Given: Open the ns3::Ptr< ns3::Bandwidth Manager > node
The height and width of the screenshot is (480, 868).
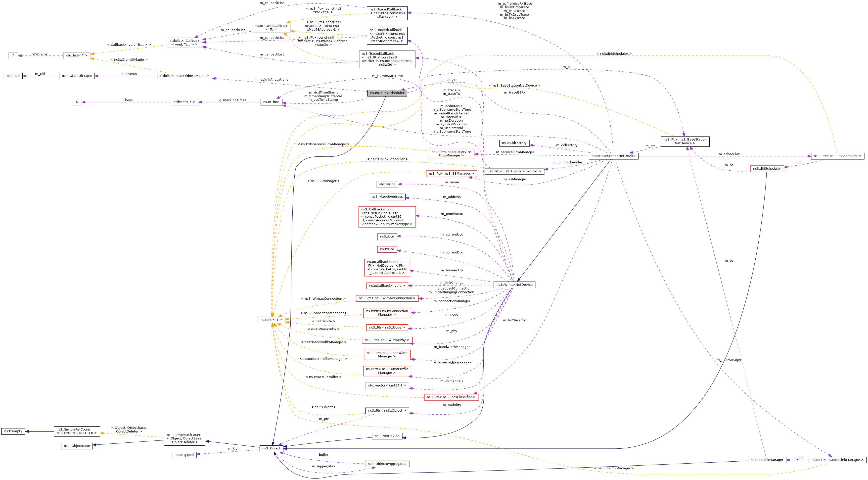Looking at the screenshot, I should point(387,355).
